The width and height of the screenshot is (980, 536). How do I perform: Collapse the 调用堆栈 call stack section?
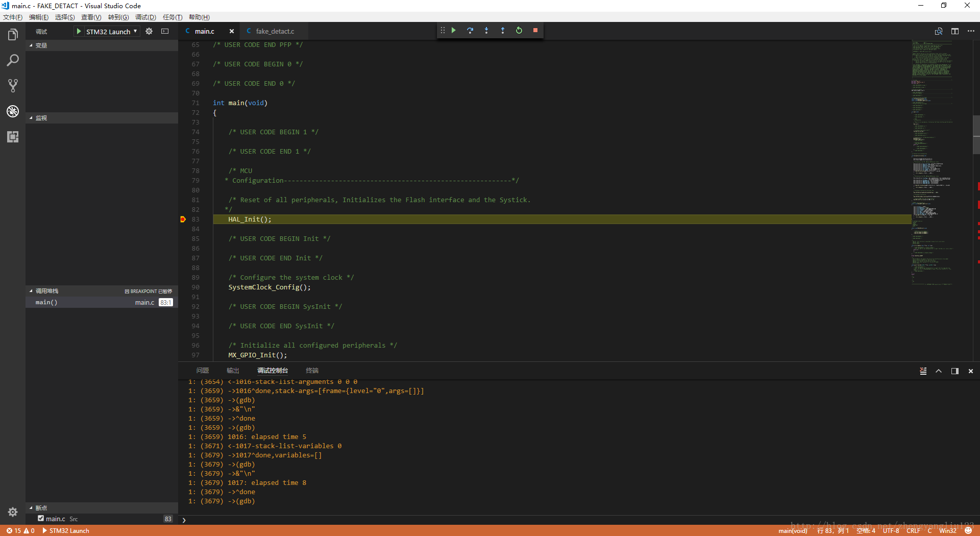[x=46, y=291]
